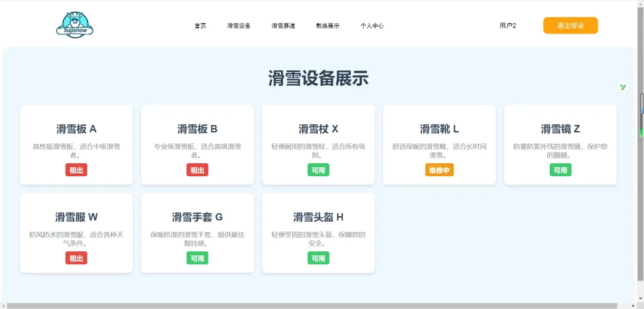Click 可用 badge on 滑雪镜 Z

point(560,170)
